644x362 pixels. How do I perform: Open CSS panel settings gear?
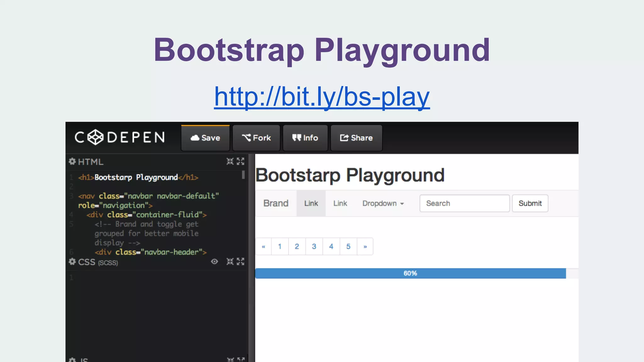click(72, 262)
